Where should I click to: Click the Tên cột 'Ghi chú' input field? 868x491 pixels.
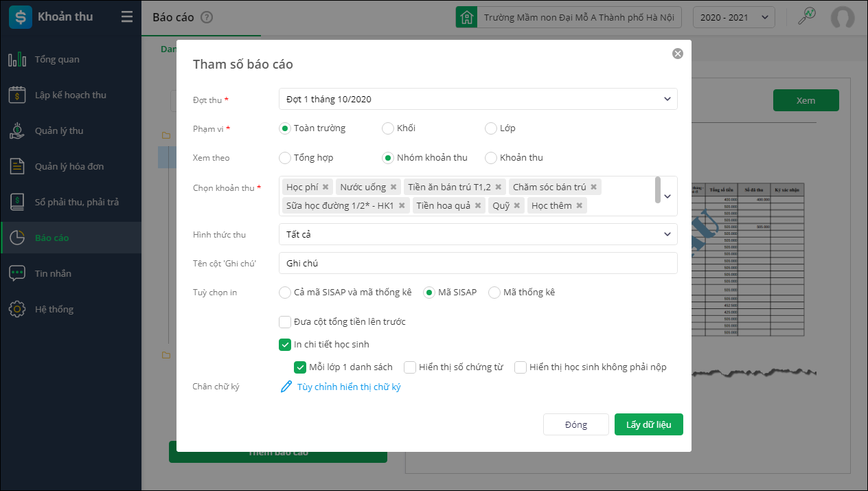[478, 263]
